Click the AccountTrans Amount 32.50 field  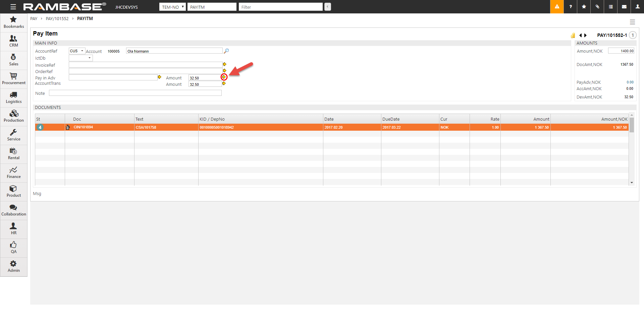tap(205, 84)
